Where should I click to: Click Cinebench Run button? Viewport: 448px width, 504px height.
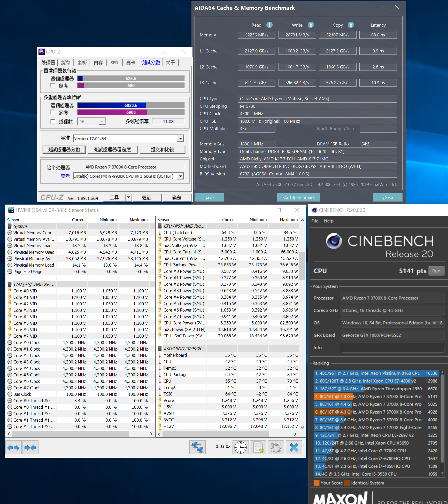436,271
